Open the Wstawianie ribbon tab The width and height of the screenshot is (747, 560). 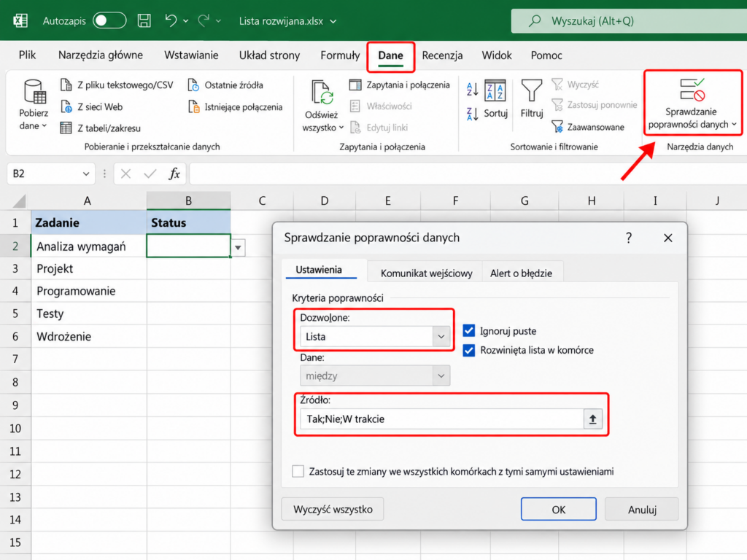191,55
